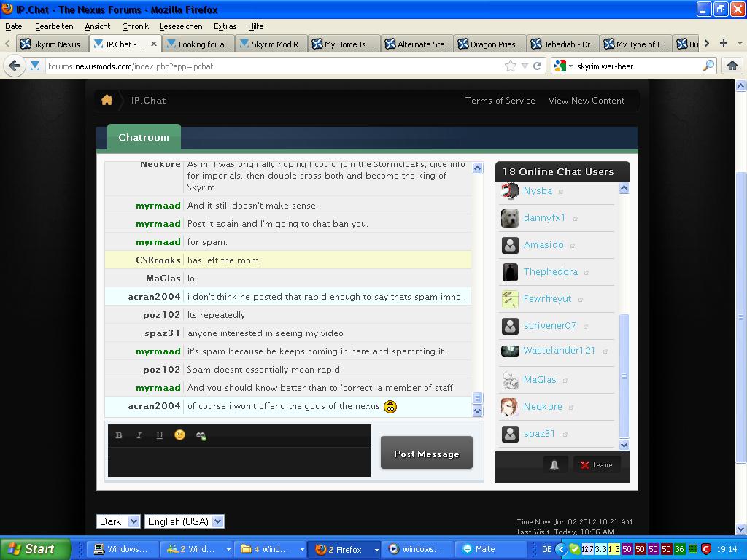Open Fewrfreyut's user menu icon
This screenshot has width=747, height=560.
580,300
